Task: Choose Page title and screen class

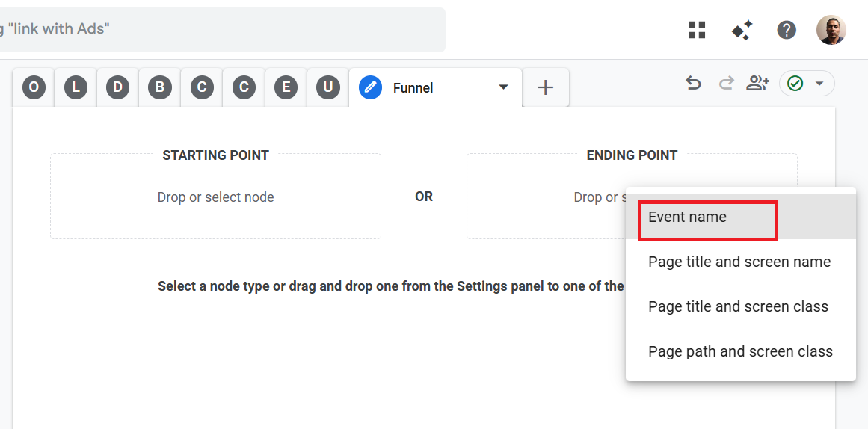Action: pos(738,307)
